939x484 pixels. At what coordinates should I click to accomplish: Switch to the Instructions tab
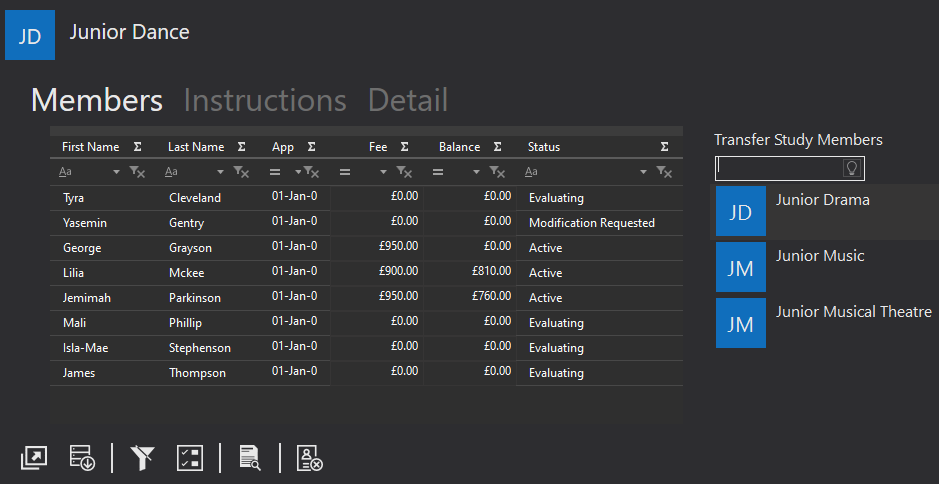265,100
